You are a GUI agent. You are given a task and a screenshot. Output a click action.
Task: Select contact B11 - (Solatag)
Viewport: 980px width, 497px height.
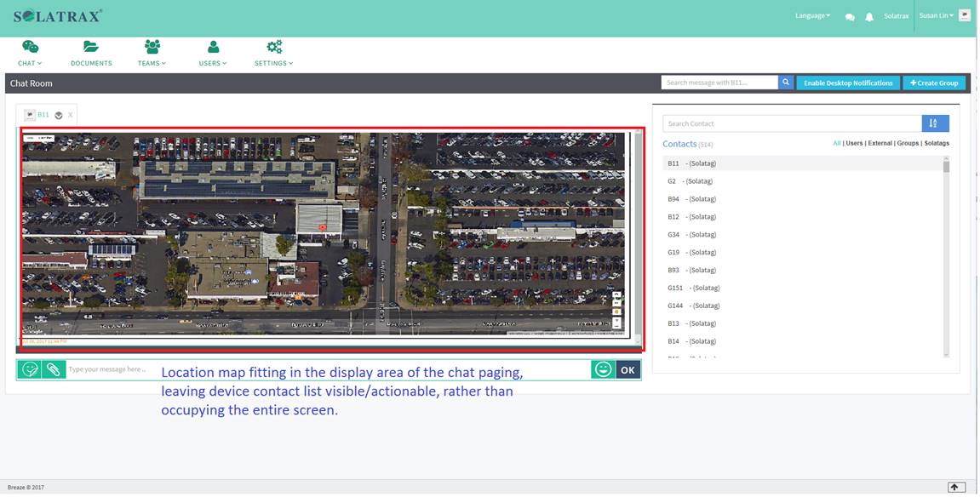[x=803, y=163]
